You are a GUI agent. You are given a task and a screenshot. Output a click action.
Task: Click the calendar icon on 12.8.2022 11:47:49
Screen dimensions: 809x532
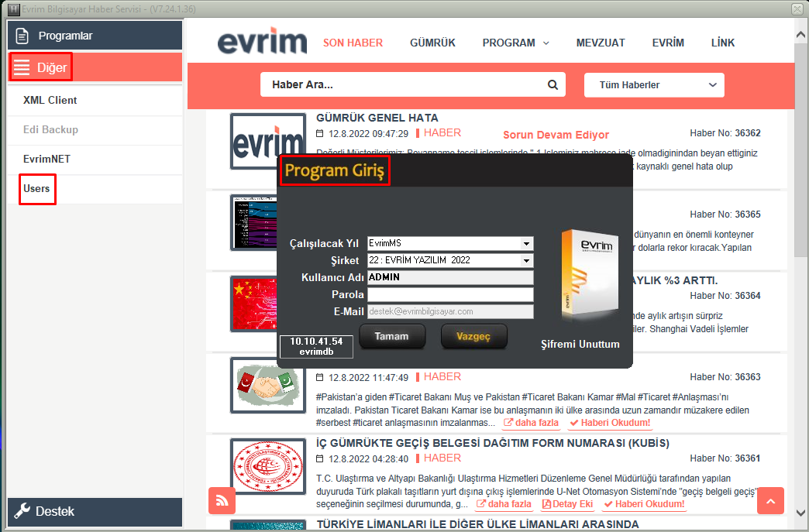coord(320,377)
